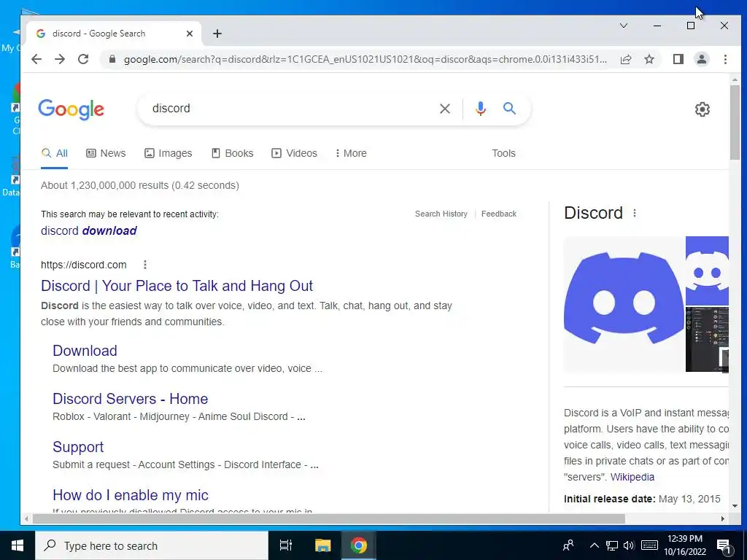Open a new tab with the plus button
The height and width of the screenshot is (560, 747).
[x=217, y=34]
